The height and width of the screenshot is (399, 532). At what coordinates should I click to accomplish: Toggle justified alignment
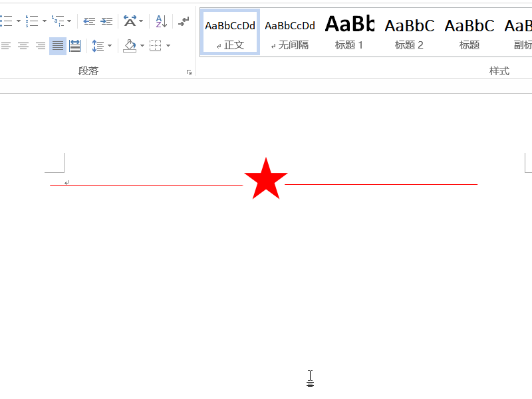(58, 46)
